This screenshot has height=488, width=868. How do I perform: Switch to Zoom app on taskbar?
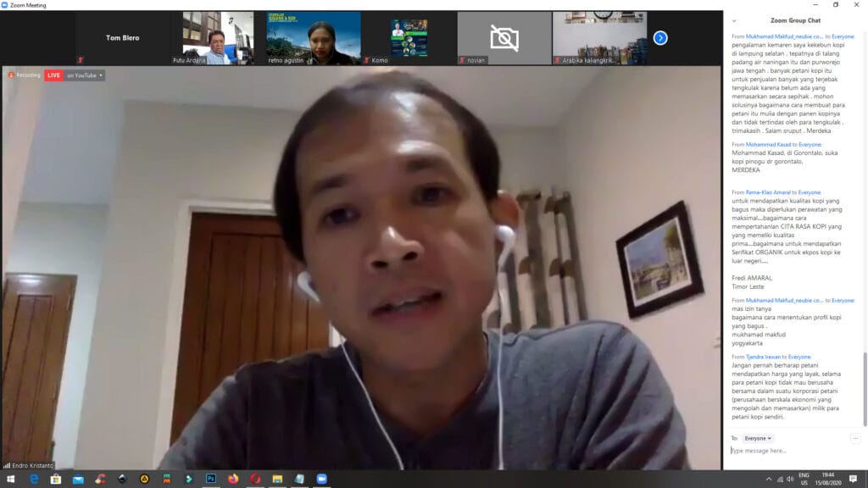pyautogui.click(x=321, y=480)
